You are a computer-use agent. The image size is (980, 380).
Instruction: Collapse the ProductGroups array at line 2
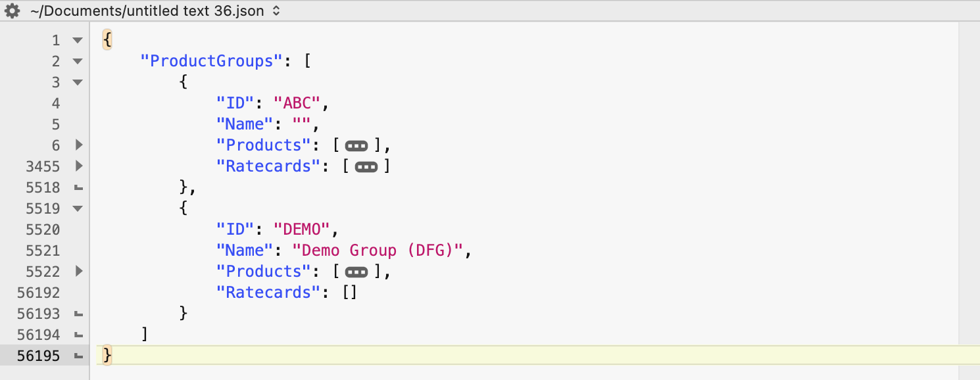78,62
